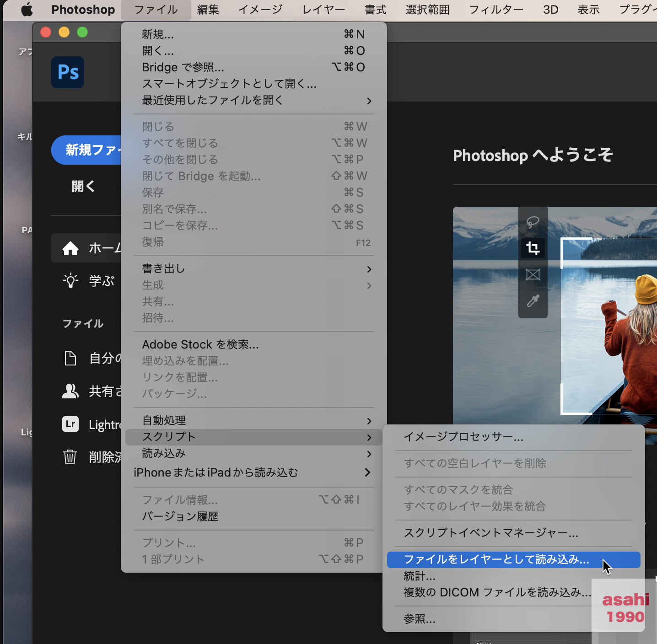Open the 書式 menu

click(x=376, y=10)
